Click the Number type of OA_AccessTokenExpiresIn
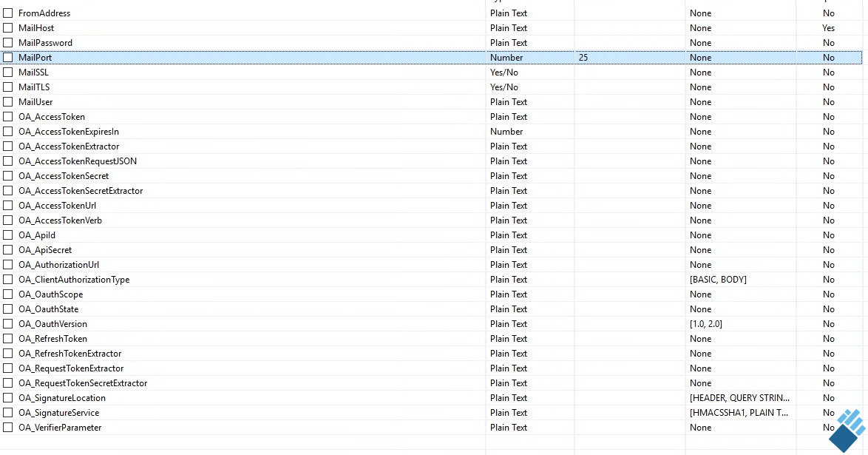The height and width of the screenshot is (455, 868). click(506, 132)
